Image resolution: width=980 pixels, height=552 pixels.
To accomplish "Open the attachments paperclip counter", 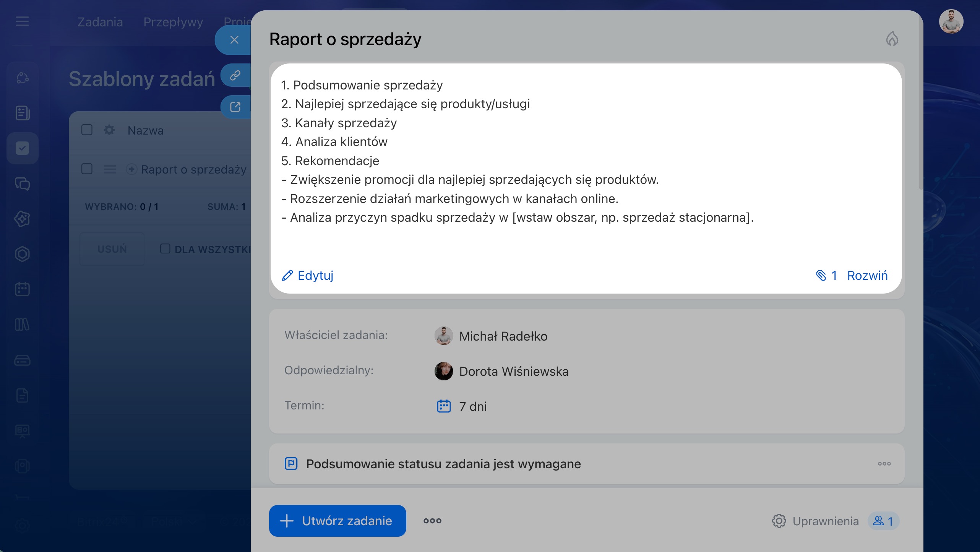I will 826,275.
